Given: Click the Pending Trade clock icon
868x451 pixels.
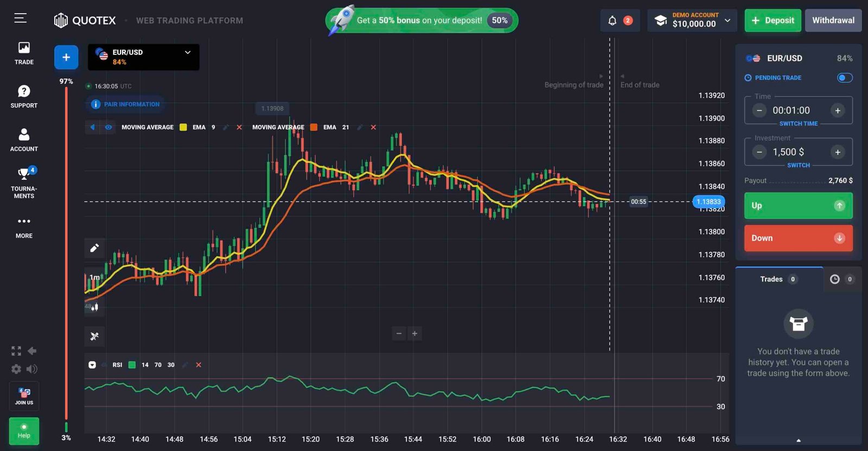Looking at the screenshot, I should click(748, 78).
